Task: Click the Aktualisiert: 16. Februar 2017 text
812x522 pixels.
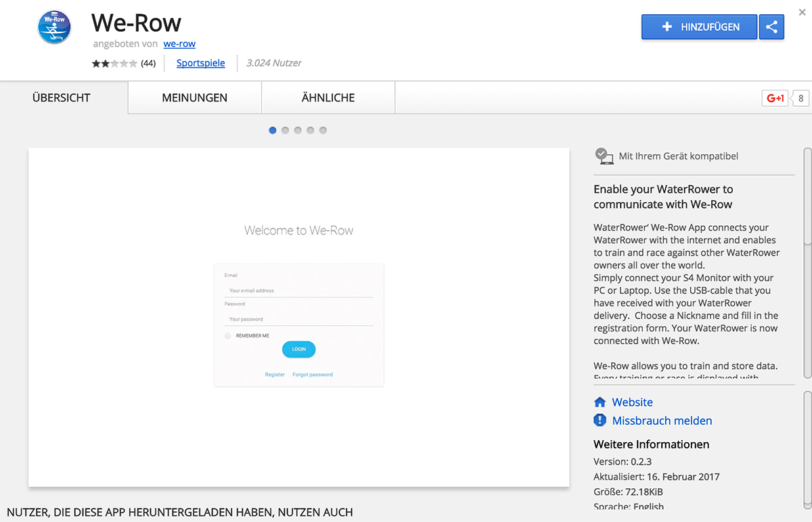Action: (656, 477)
